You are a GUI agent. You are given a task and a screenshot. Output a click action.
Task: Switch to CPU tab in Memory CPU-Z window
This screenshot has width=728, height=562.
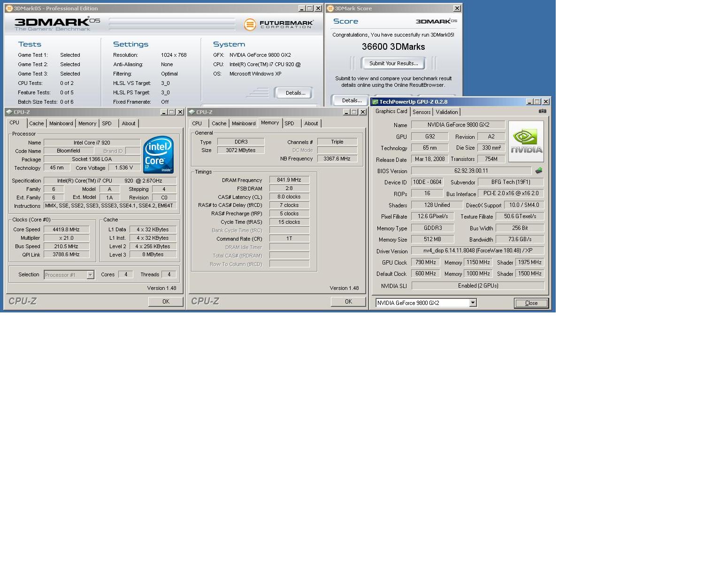pyautogui.click(x=197, y=123)
